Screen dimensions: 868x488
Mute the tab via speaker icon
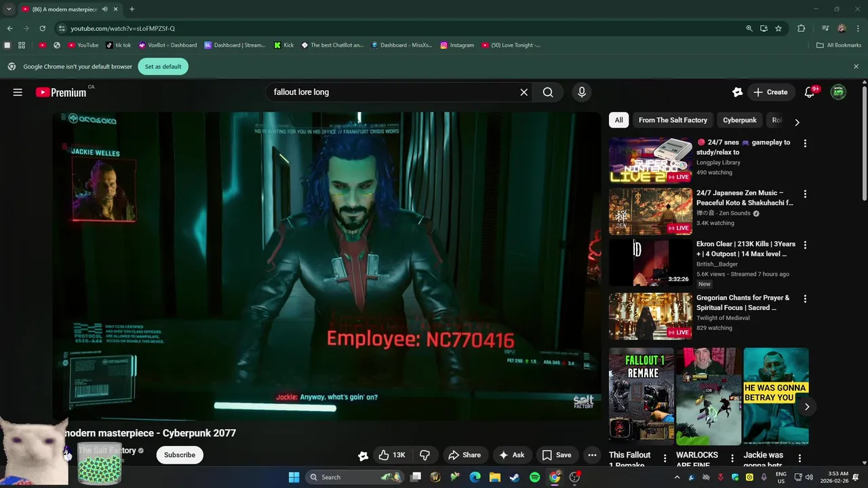point(104,9)
